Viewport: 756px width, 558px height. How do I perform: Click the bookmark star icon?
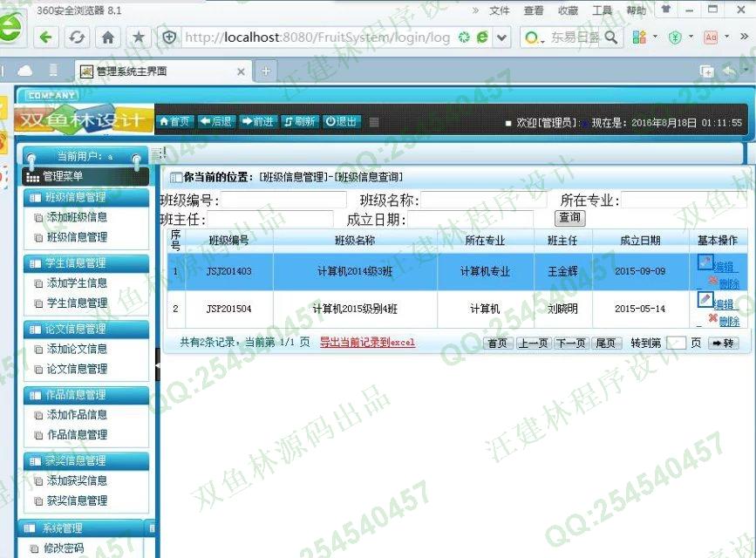[138, 37]
